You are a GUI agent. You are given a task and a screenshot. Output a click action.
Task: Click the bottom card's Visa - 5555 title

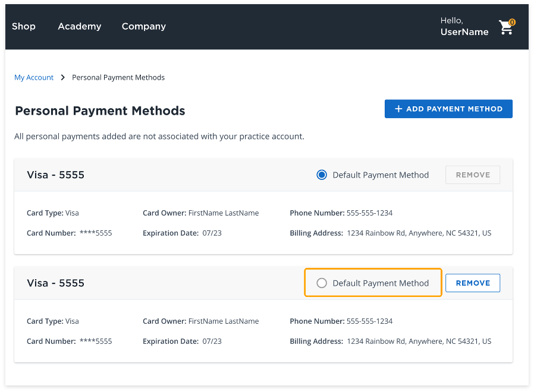pyautogui.click(x=56, y=283)
